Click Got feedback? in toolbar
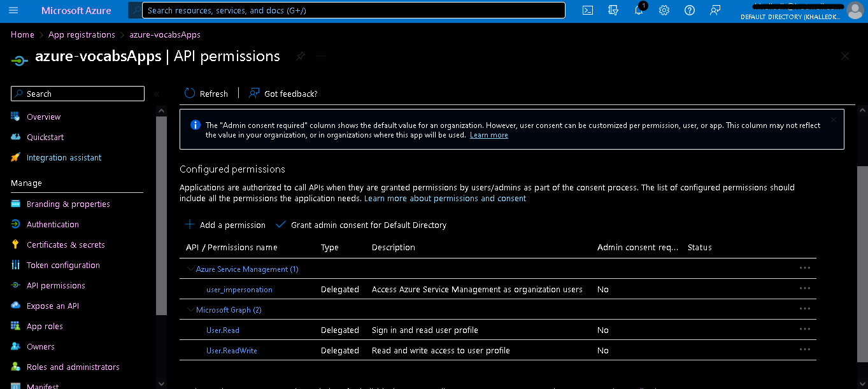The image size is (868, 389). (x=283, y=94)
